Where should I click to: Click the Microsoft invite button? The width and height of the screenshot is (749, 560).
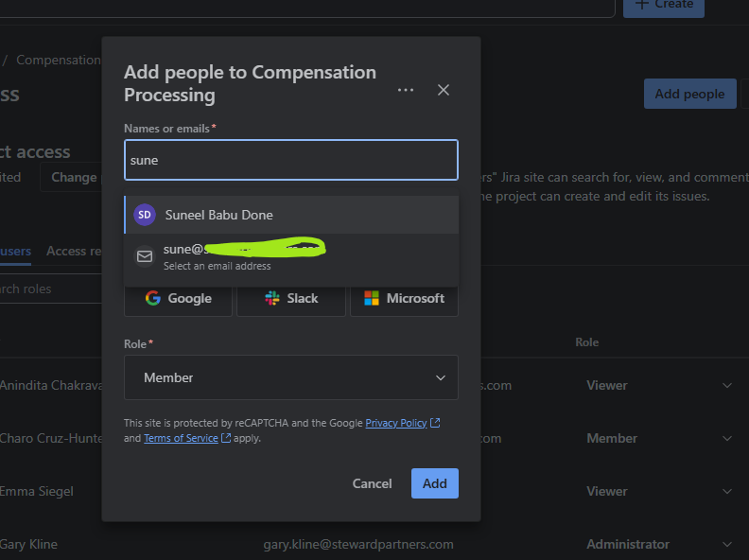tap(405, 298)
